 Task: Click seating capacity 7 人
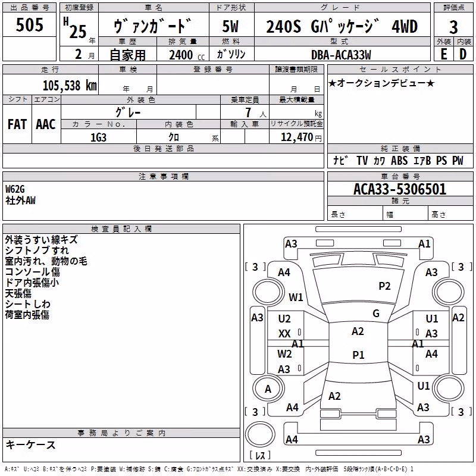click(x=256, y=112)
